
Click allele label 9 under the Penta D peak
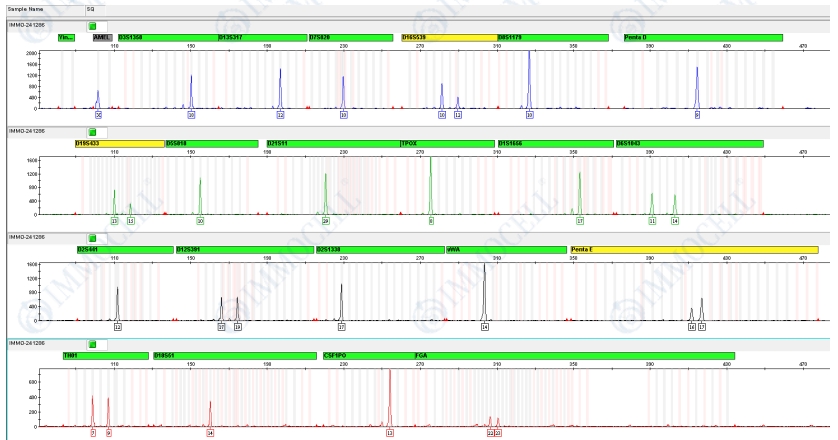point(697,115)
